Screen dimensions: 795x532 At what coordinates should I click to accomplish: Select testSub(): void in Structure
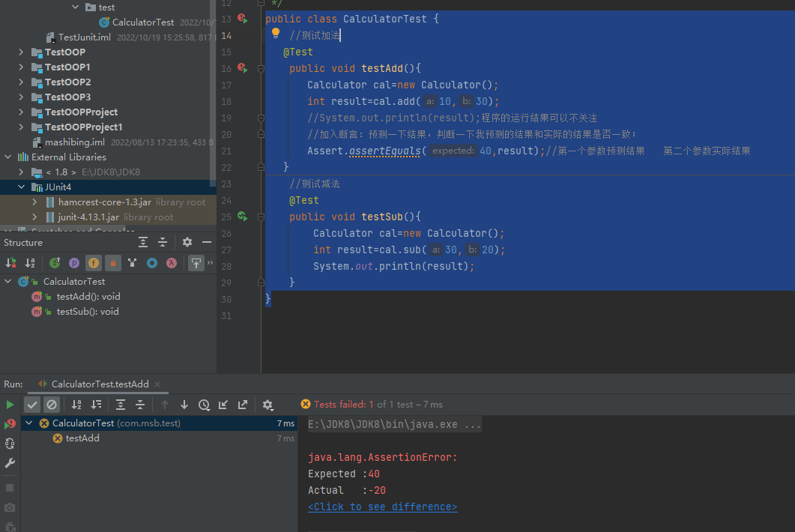coord(88,312)
